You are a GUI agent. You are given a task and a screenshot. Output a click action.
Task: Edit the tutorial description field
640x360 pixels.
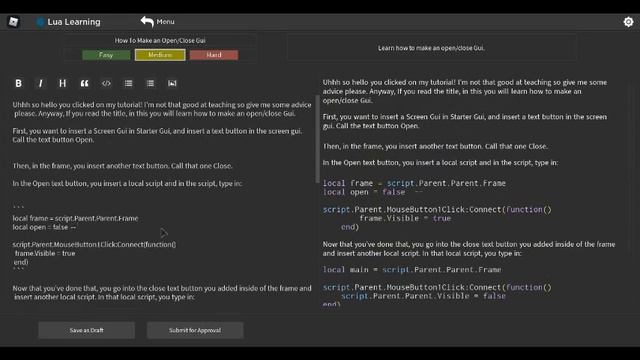pyautogui.click(x=431, y=48)
